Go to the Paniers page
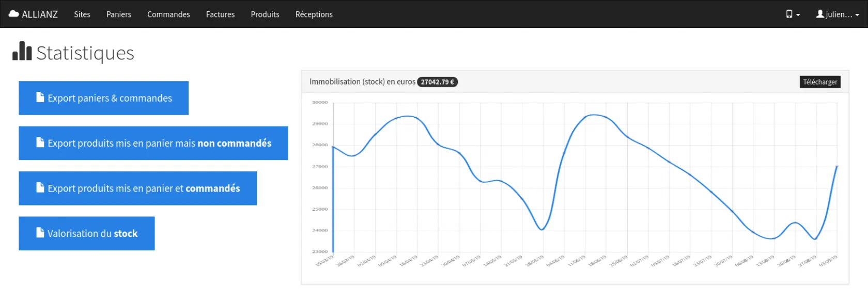This screenshot has width=868, height=302. coord(119,14)
